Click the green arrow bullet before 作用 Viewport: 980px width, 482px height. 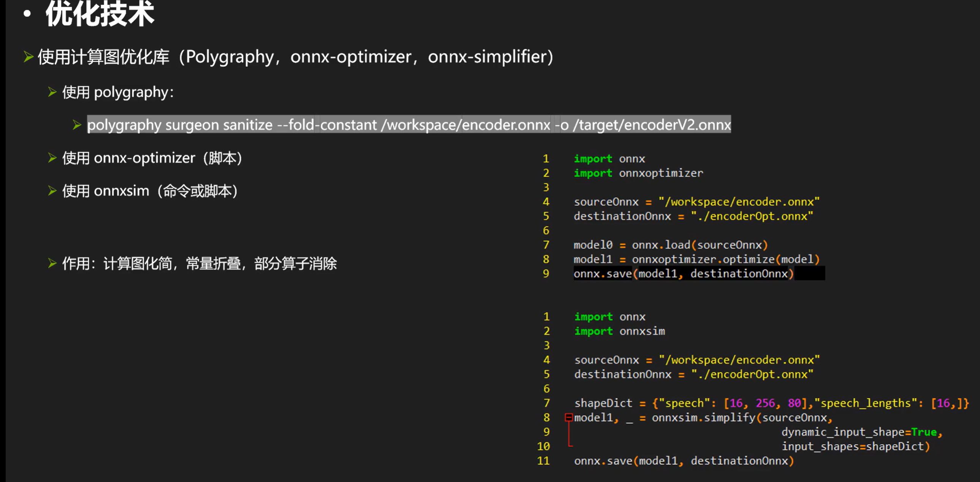tap(52, 263)
